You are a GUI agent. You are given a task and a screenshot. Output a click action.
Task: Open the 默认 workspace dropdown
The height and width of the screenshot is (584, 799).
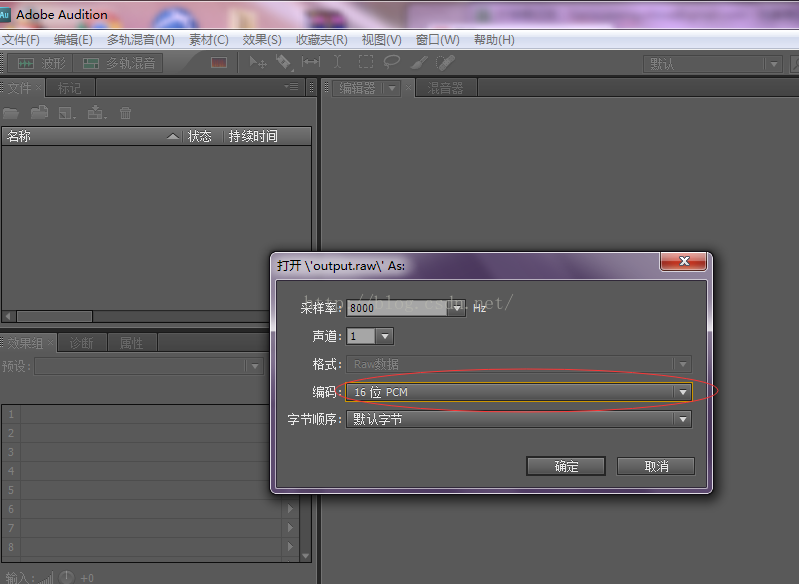(x=712, y=64)
